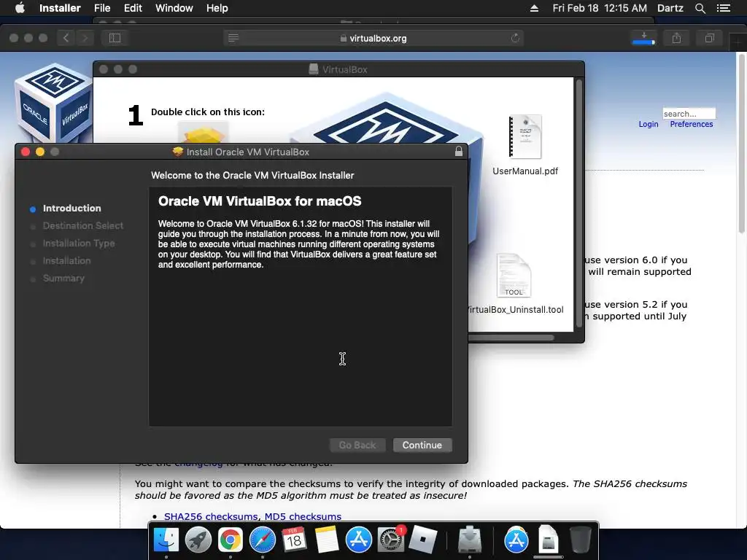Click the Login link on webpage
This screenshot has width=747, height=560.
649,124
